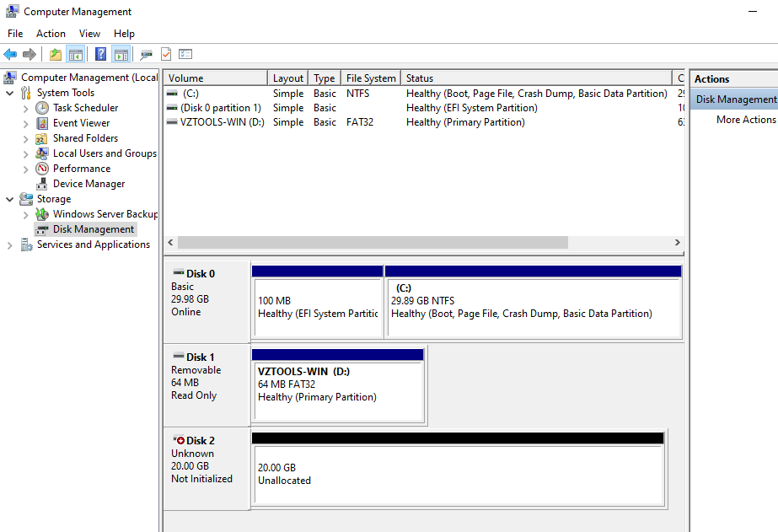778x532 pixels.
Task: Click the checkmark Properties toolbar icon
Action: [x=166, y=54]
